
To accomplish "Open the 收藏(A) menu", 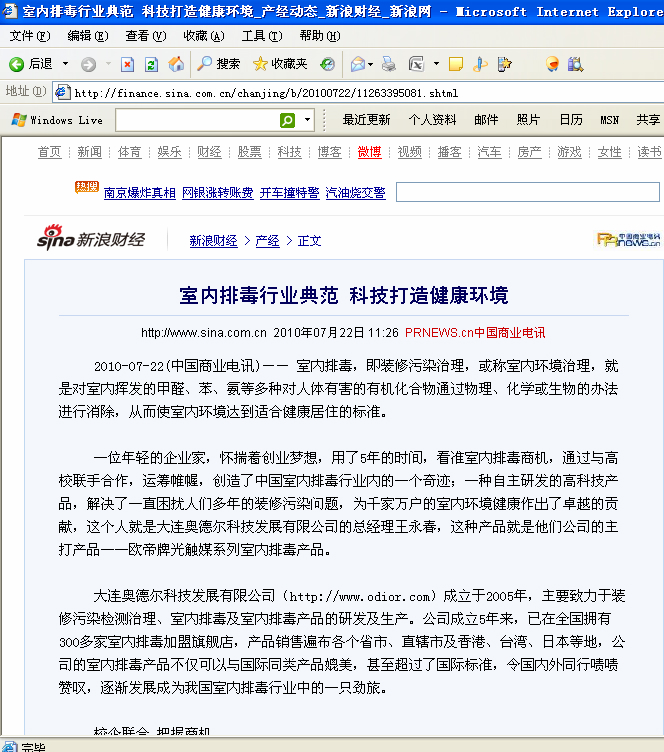I will click(204, 36).
